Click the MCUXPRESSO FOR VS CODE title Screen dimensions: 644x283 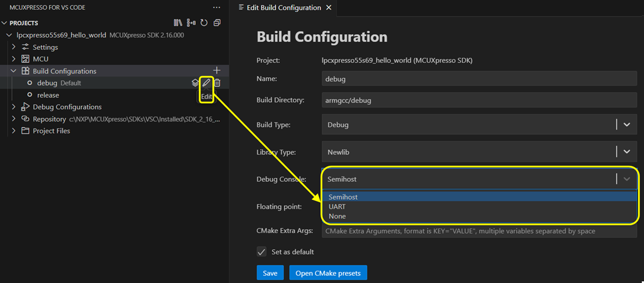(x=47, y=8)
